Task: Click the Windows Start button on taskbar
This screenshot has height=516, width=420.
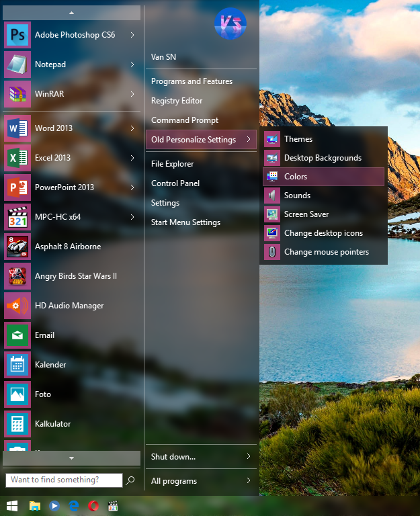Action: pos(12,506)
